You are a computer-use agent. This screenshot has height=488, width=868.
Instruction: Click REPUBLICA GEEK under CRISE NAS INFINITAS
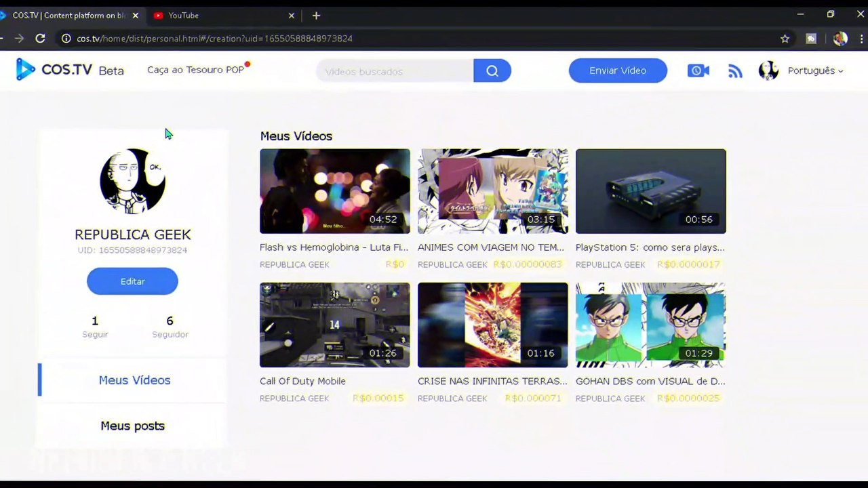pyautogui.click(x=452, y=399)
